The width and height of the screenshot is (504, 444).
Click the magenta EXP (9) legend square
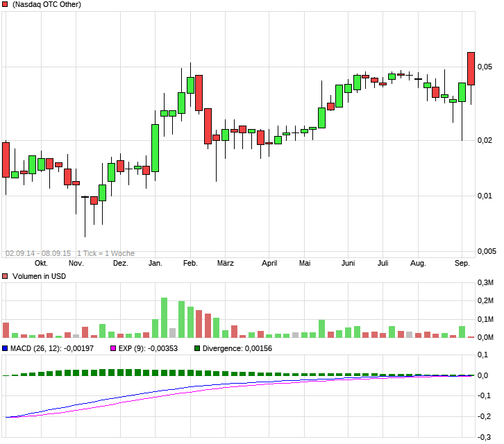(x=113, y=348)
